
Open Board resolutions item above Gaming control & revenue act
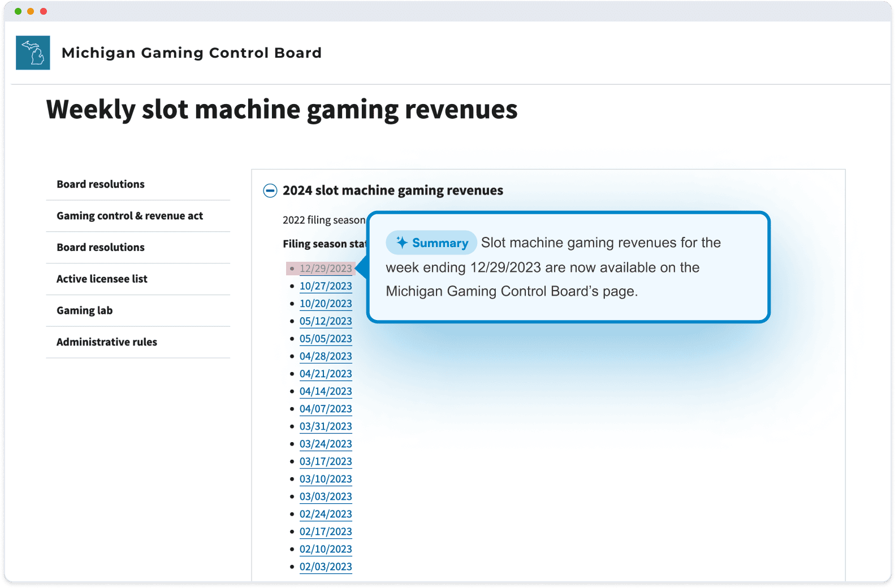[101, 184]
